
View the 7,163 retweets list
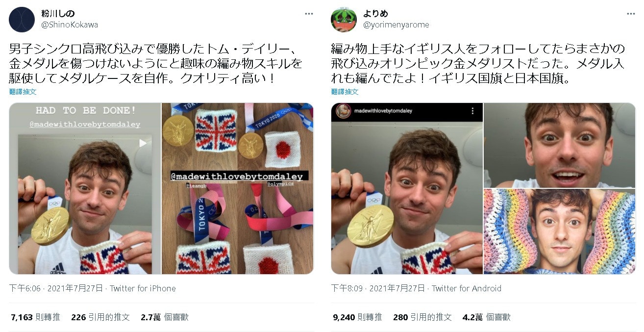[x=35, y=317]
